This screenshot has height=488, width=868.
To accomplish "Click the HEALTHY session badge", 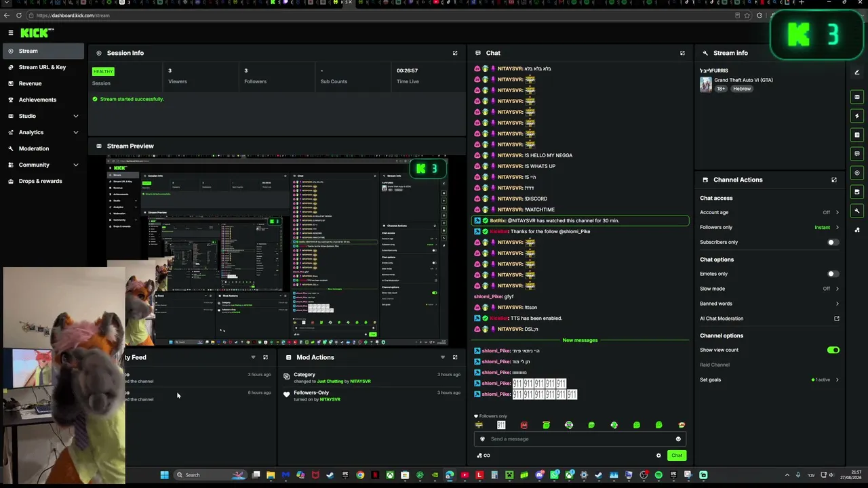I will 103,71.
